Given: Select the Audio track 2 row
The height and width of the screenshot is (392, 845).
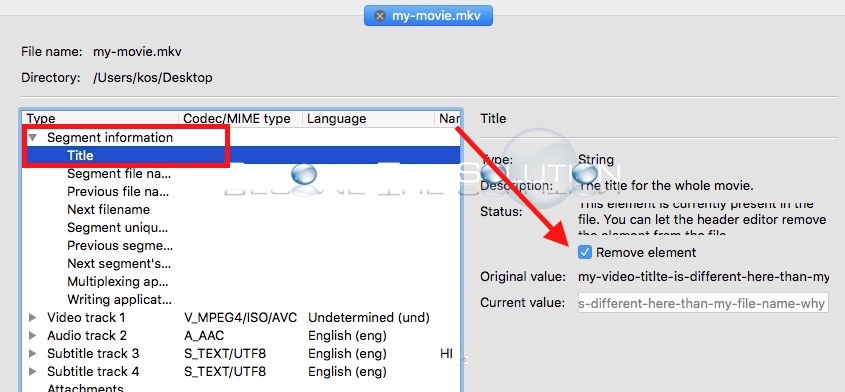Looking at the screenshot, I should point(241,335).
